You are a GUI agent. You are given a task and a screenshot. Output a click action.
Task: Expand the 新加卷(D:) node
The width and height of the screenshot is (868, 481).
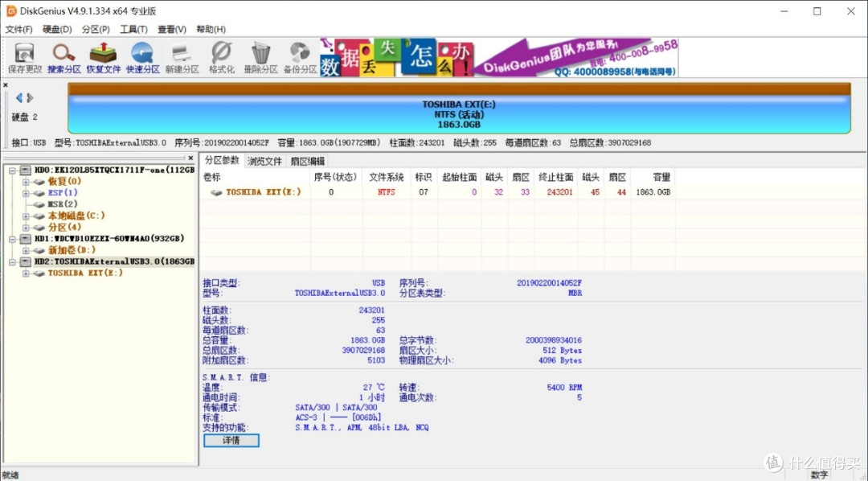[x=26, y=250]
